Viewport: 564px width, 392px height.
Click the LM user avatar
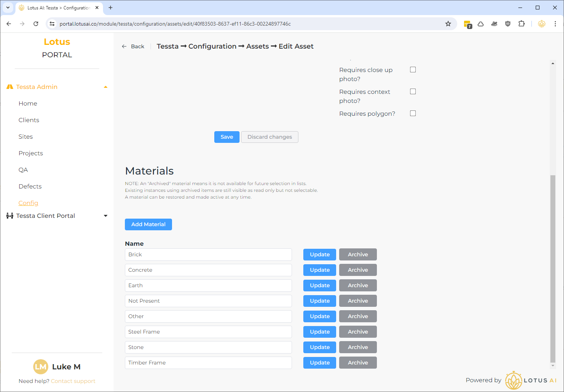click(x=41, y=367)
